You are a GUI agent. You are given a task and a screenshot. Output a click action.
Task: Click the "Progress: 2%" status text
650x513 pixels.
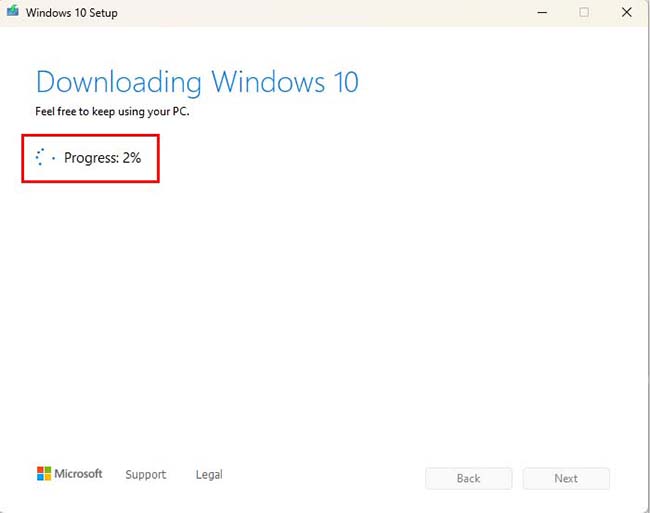point(102,158)
